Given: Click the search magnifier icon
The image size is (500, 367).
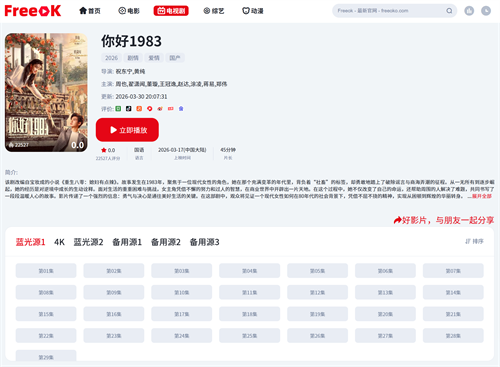Looking at the screenshot, I should (449, 11).
